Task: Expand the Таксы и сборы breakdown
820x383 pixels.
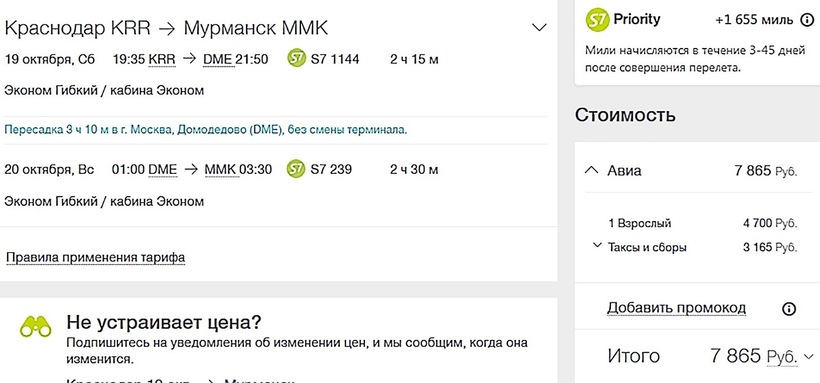Action: tap(597, 245)
